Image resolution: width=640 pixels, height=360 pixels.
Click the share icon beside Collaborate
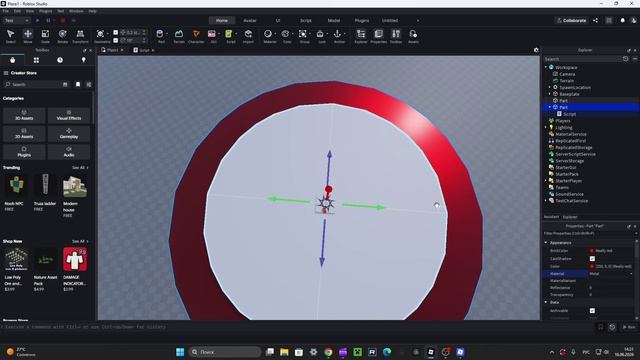pyautogui.click(x=596, y=20)
